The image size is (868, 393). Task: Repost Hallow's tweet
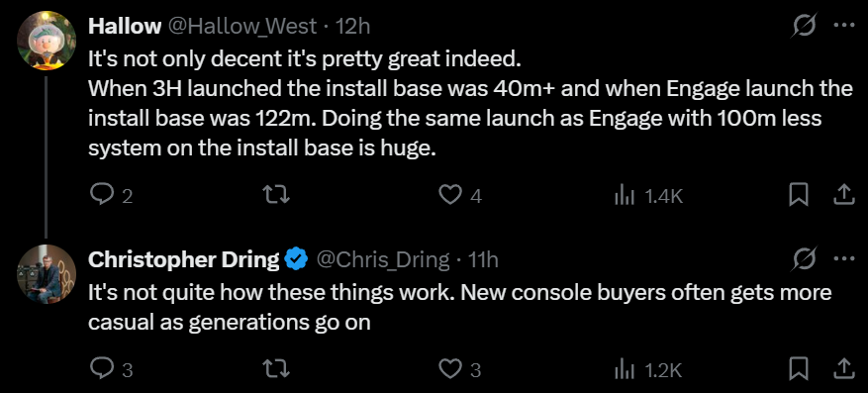276,195
